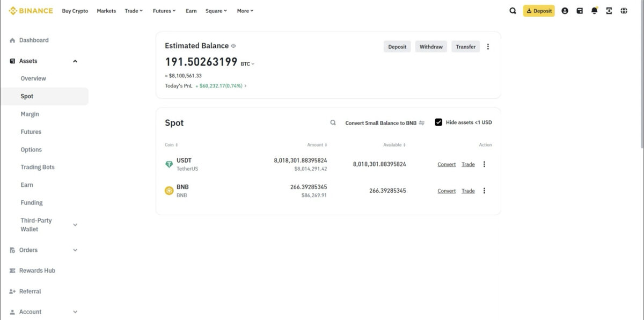Click the 8,018,301.88395824 USDT amount
The width and height of the screenshot is (644, 320).
(x=301, y=161)
